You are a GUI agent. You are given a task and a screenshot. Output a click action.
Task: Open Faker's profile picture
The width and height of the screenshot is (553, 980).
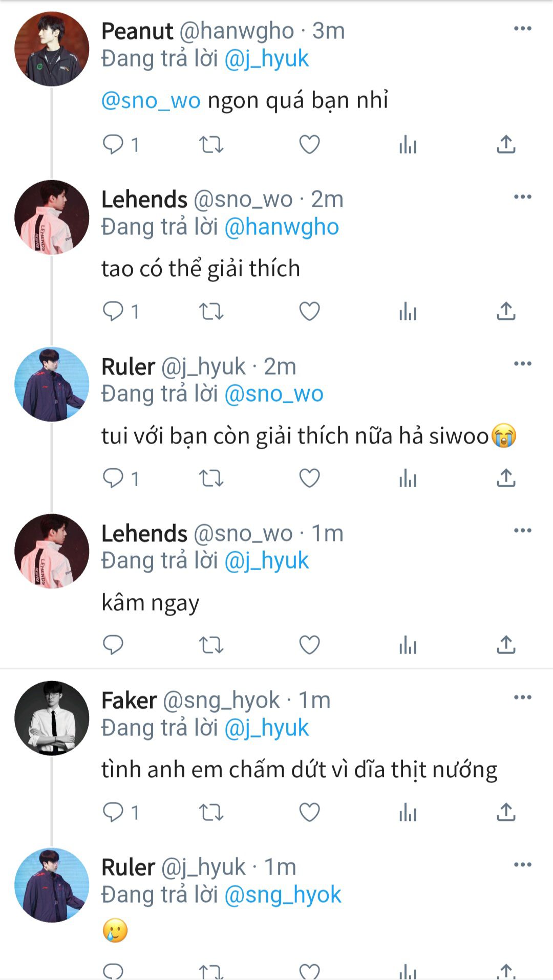click(52, 718)
